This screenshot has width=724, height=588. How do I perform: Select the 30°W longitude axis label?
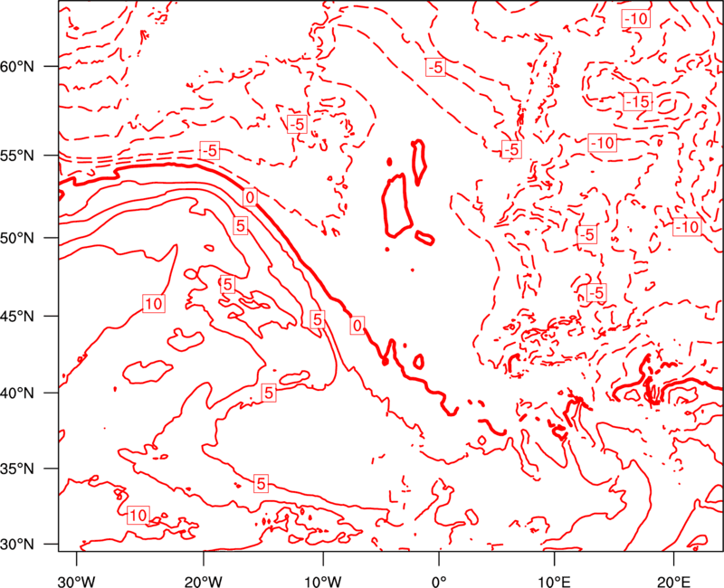point(76,582)
